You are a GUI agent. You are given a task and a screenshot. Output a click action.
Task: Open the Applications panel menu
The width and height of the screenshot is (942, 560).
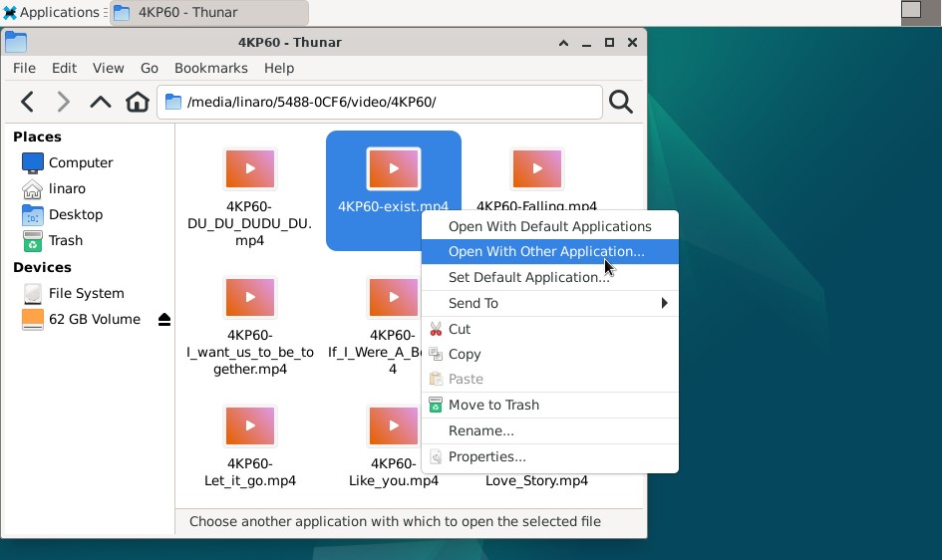tap(53, 12)
